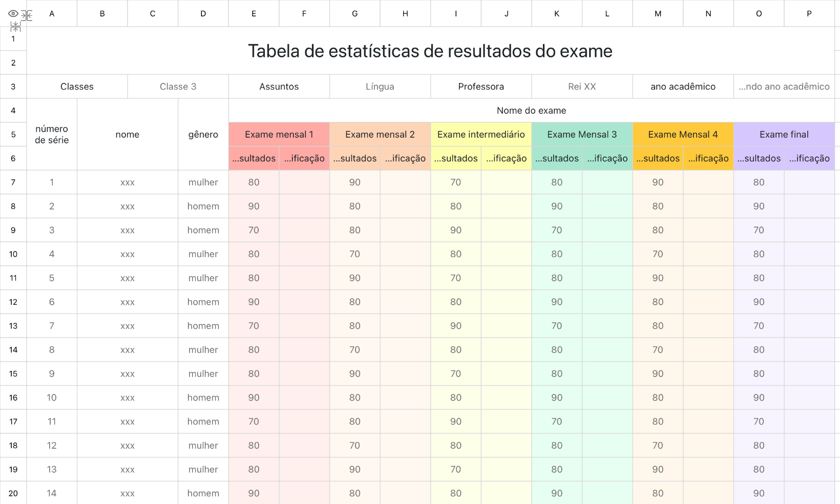Screen dimensions: 840x504
Task: Click the 'nome' header cell
Action: [x=128, y=134]
